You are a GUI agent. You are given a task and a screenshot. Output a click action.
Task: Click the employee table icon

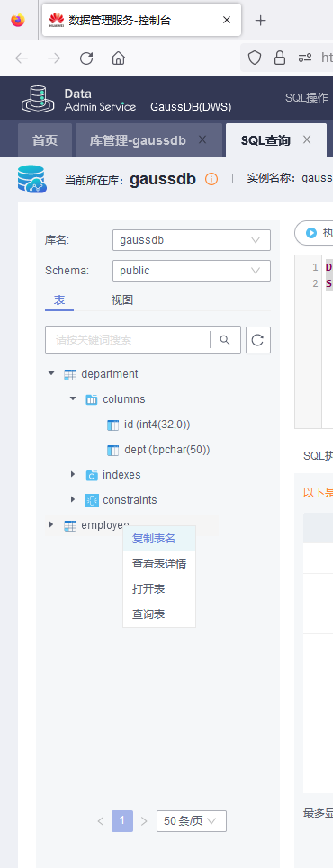click(x=70, y=525)
